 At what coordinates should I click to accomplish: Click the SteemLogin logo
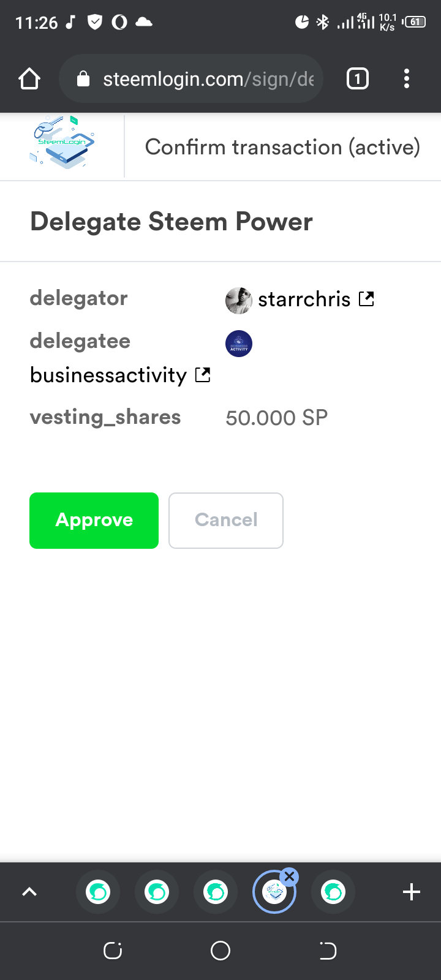coord(62,143)
